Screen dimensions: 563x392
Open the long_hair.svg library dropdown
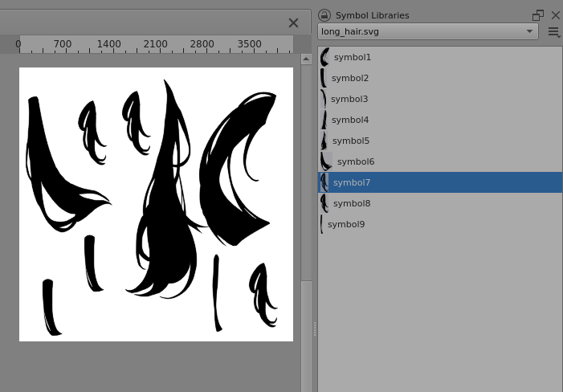point(428,31)
